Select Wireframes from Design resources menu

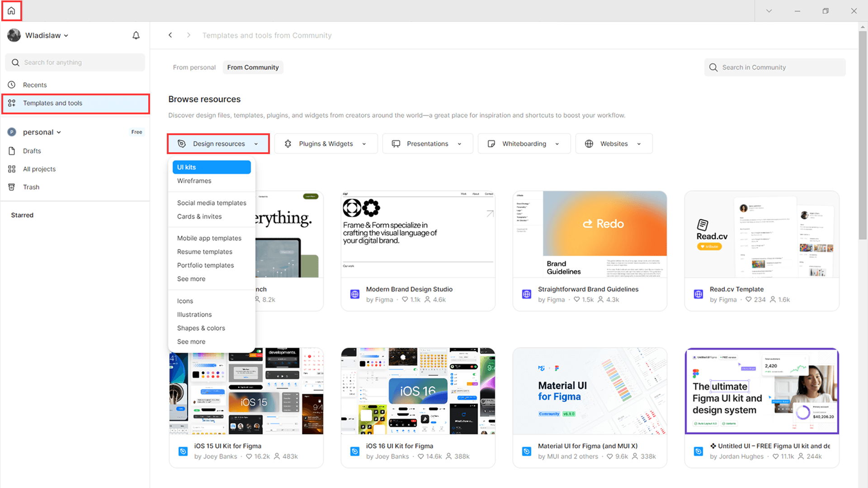pos(194,181)
